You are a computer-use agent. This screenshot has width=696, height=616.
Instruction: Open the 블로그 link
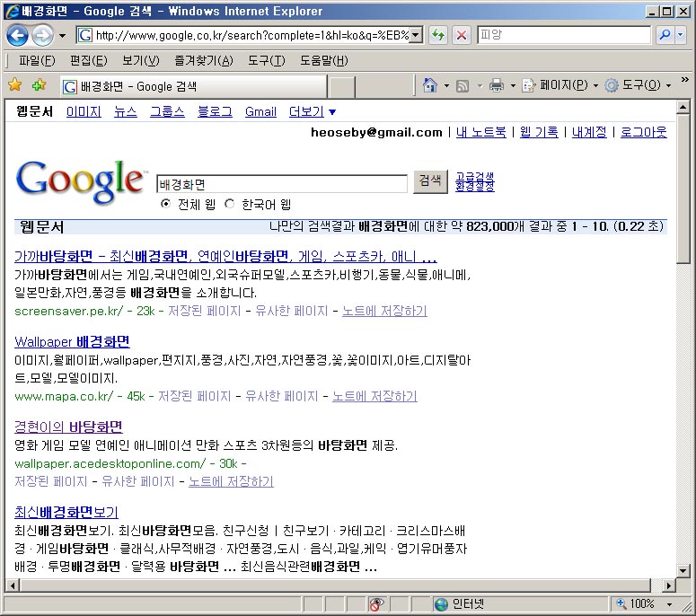(x=215, y=111)
